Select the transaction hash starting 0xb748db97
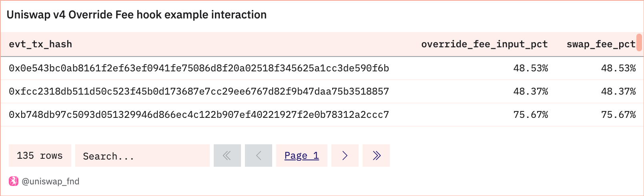 pyautogui.click(x=199, y=115)
